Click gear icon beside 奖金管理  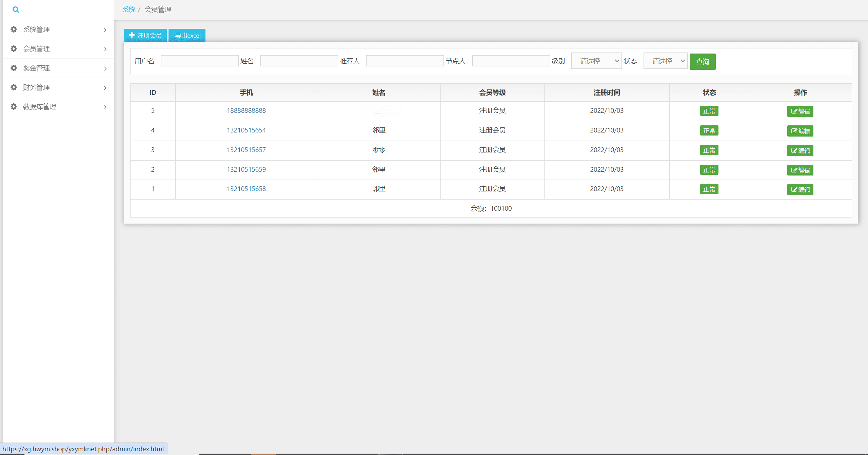pos(14,68)
